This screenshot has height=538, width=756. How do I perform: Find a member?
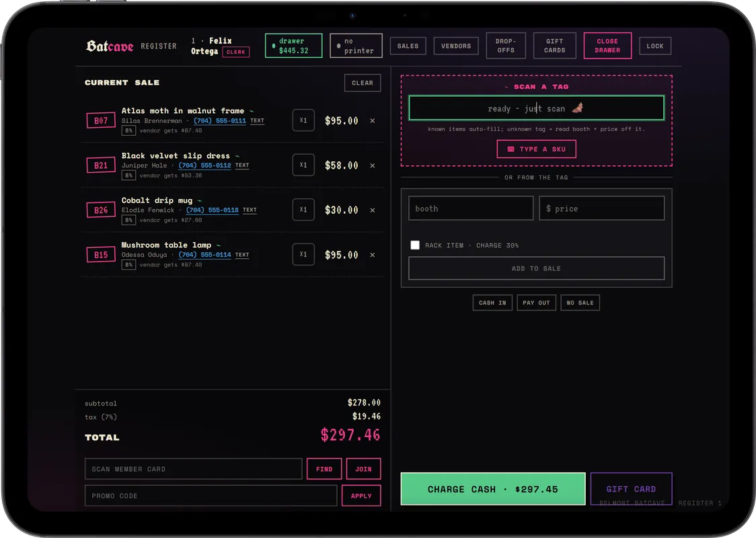pos(324,469)
